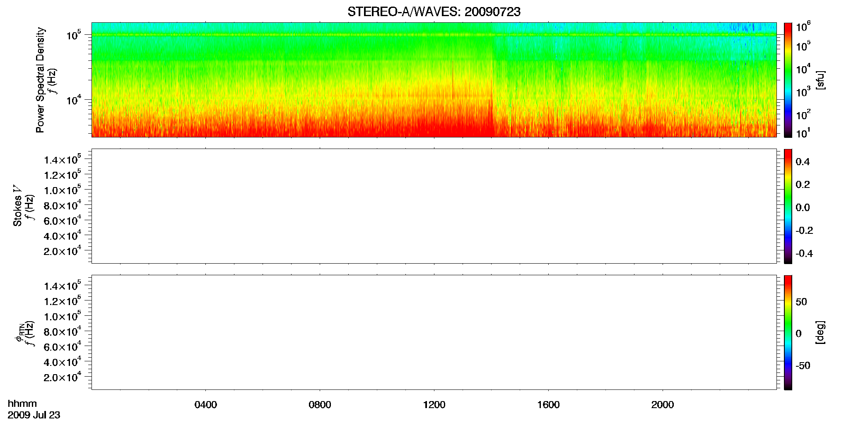Click the 2009 Jul 23 date label
Image resolution: width=868 pixels, height=447 pixels.
click(x=34, y=415)
